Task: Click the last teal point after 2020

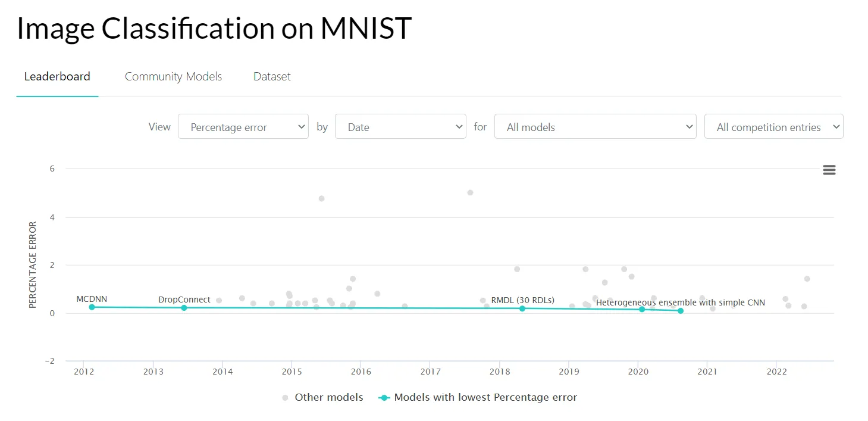Action: point(681,311)
